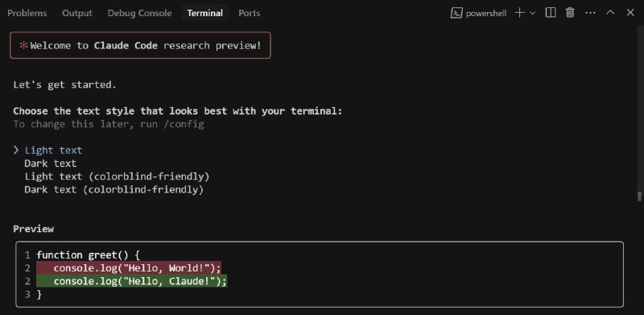
Task: Kill terminal with trash icon
Action: coord(570,13)
